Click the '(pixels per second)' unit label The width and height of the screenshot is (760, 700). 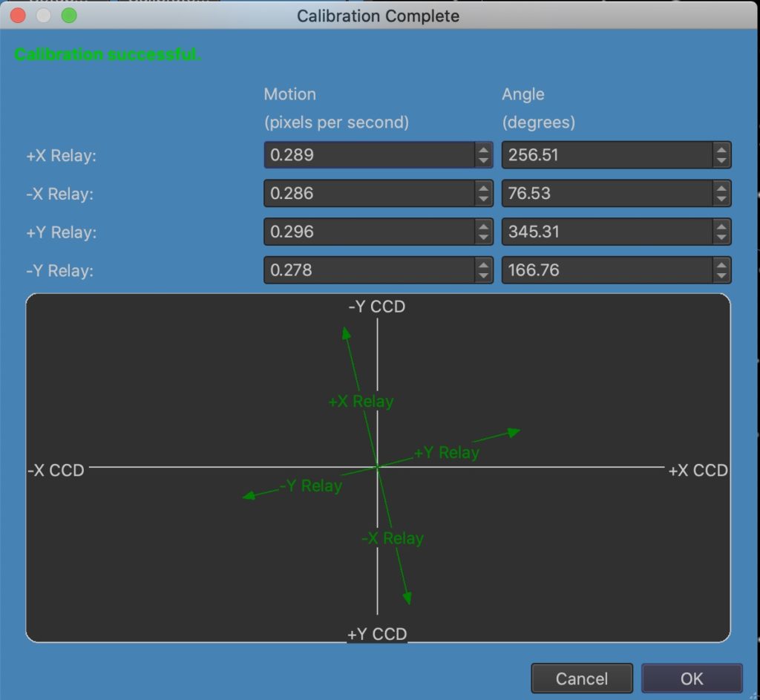point(336,122)
